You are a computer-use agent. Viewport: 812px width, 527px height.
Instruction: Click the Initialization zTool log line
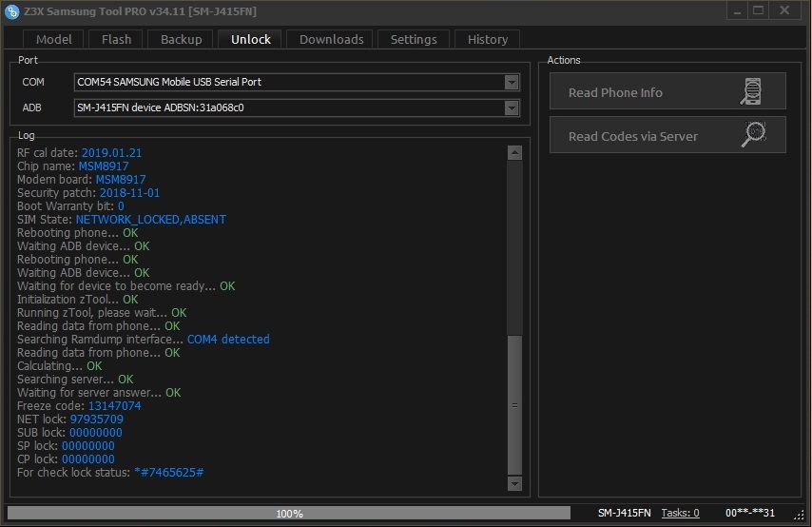78,300
